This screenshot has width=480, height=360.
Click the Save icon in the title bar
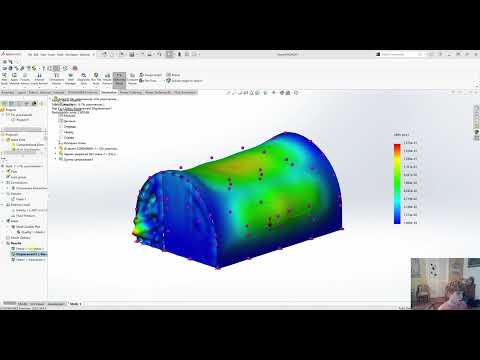(x=132, y=54)
